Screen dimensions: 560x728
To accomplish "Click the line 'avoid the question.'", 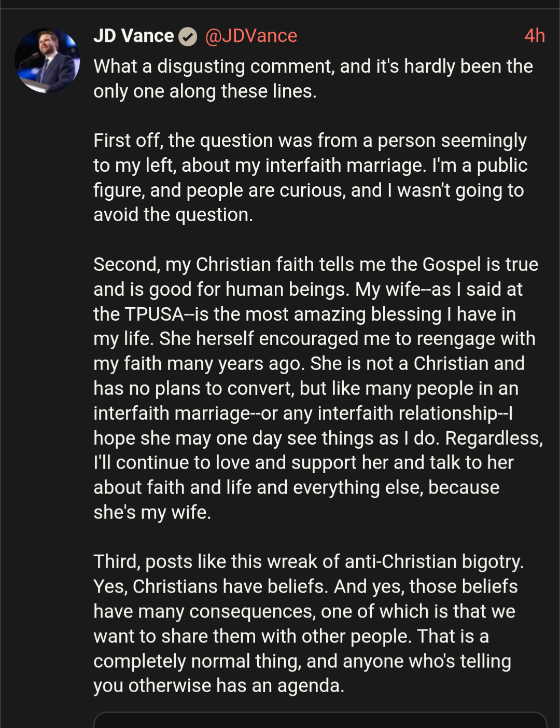I will coord(173,215).
